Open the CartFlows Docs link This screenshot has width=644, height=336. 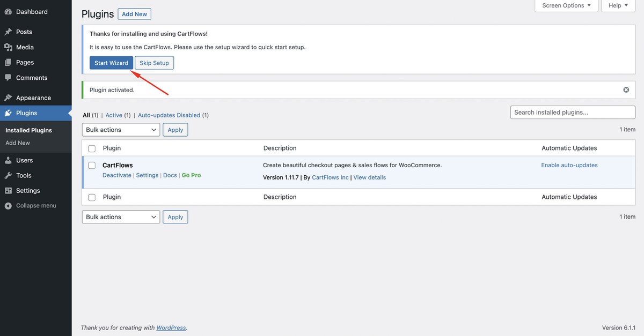point(170,175)
